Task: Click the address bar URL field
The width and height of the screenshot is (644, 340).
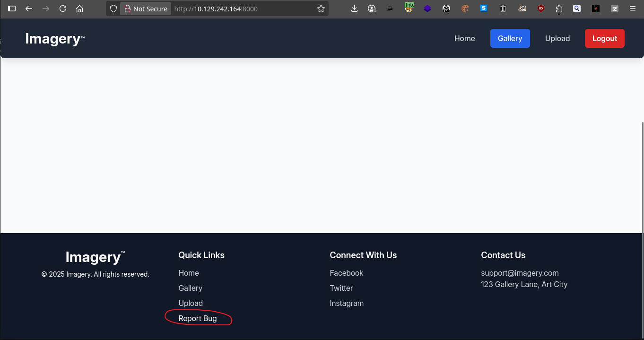Action: [x=241, y=9]
